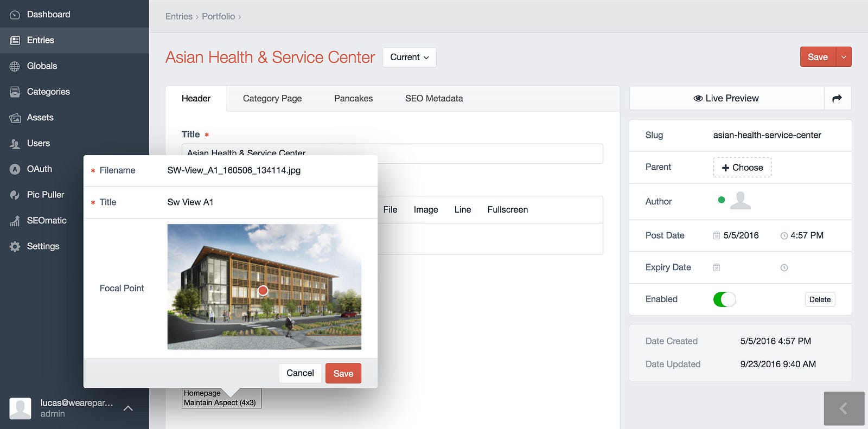Click the Pic Puller icon

pyautogui.click(x=15, y=195)
